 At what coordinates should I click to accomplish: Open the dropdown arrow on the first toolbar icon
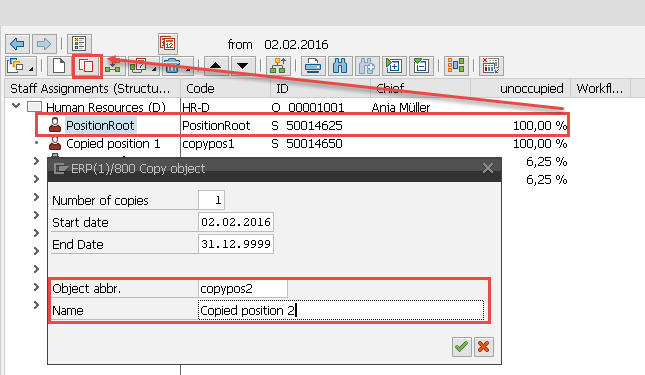(31, 69)
